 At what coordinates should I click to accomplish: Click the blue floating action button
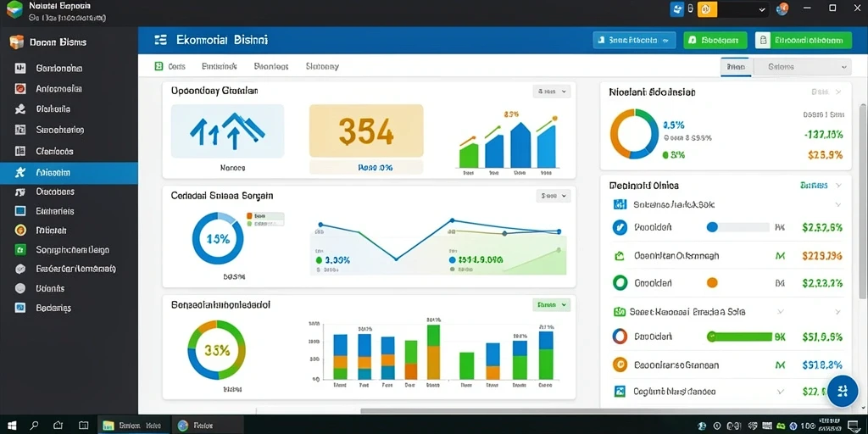point(843,391)
